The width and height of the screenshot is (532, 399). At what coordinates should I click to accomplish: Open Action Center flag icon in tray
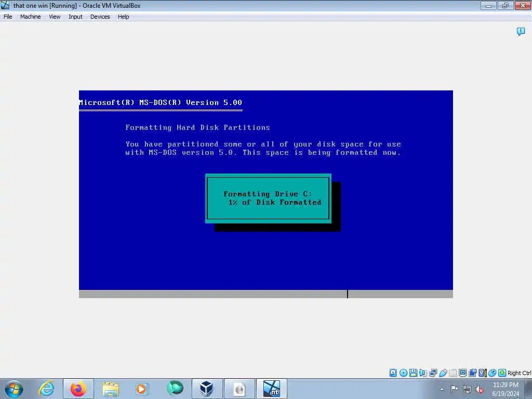(454, 389)
